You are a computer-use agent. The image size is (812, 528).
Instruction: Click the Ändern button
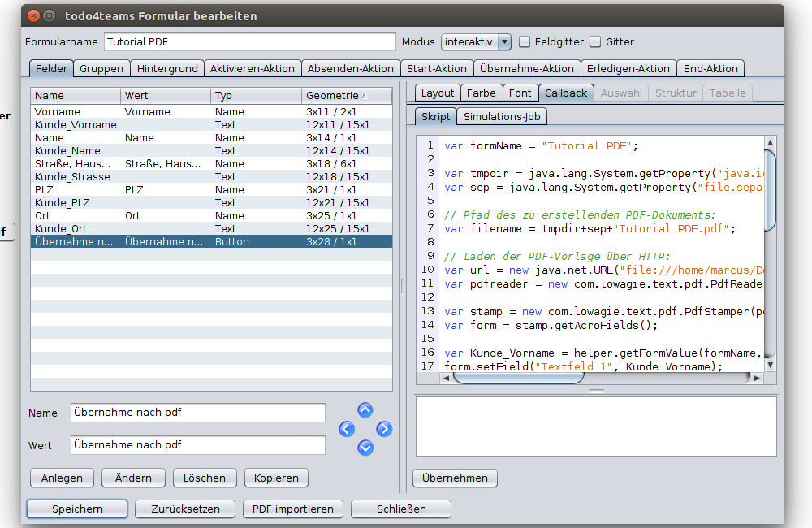[133, 478]
